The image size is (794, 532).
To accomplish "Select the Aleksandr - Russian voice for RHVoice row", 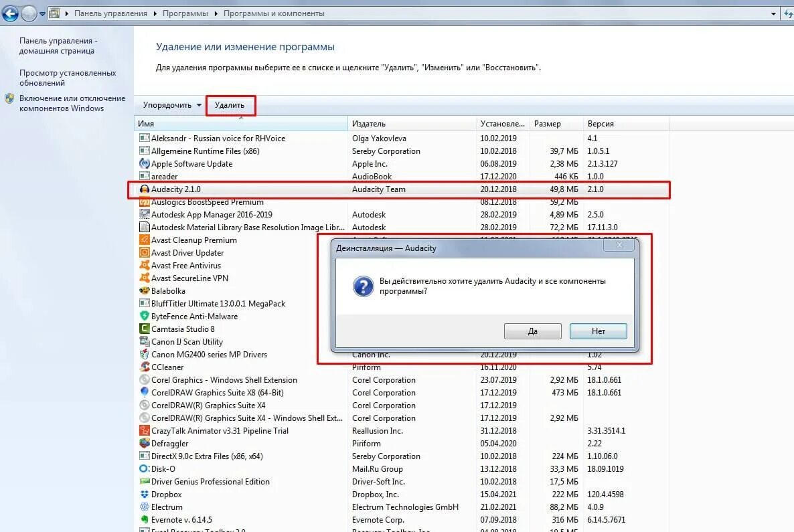I will [x=402, y=139].
